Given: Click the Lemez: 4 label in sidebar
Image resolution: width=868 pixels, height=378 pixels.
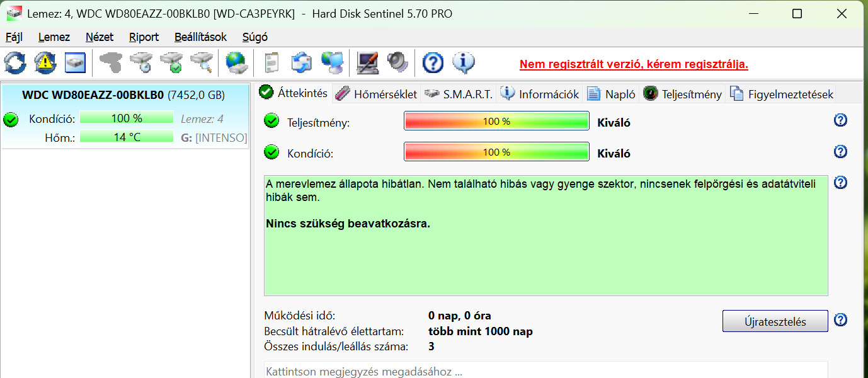Looking at the screenshot, I should [202, 119].
